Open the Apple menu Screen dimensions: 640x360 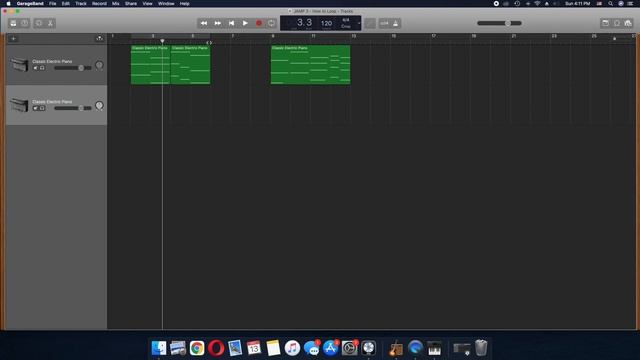pyautogui.click(x=8, y=3)
